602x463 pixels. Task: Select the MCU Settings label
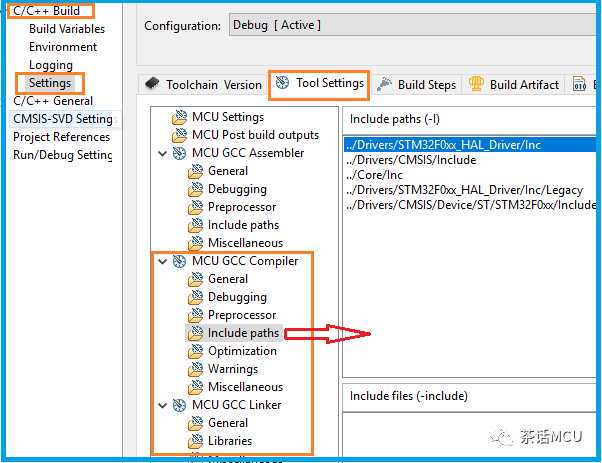(x=228, y=117)
